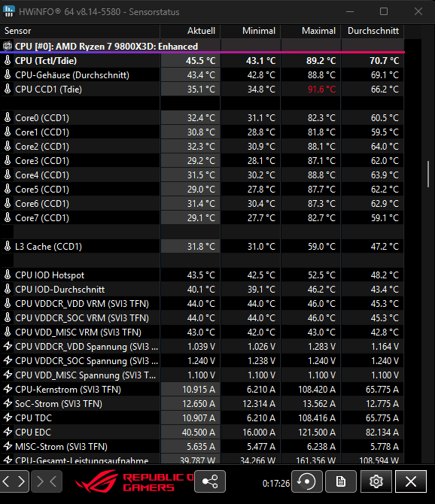Screen dimensions: 435x504
Task: Click the 70.7 °C average Tctl/Tdie value
Action: coord(385,61)
